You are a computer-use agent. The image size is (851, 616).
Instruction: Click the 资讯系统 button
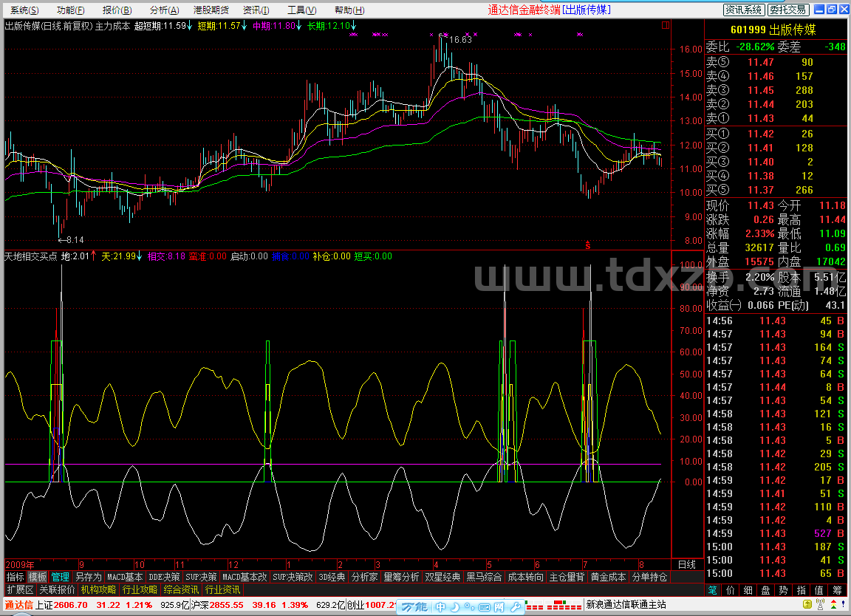pos(744,10)
